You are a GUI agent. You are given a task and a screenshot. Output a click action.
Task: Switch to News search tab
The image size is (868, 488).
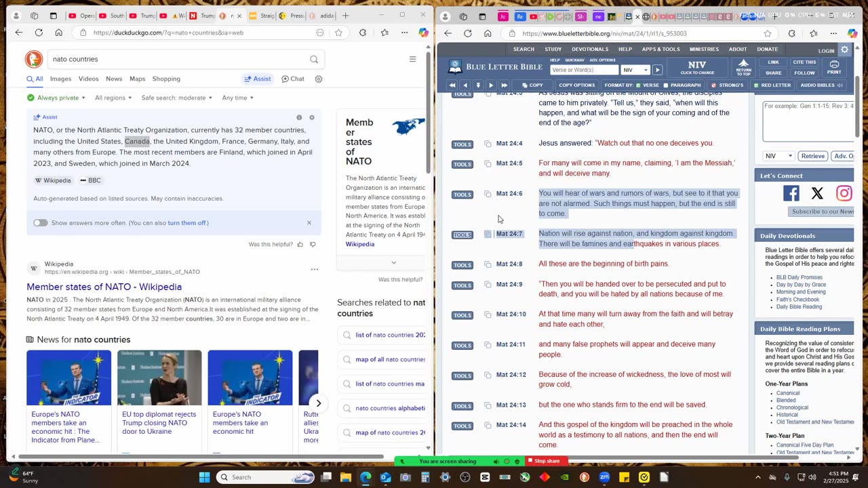point(114,79)
